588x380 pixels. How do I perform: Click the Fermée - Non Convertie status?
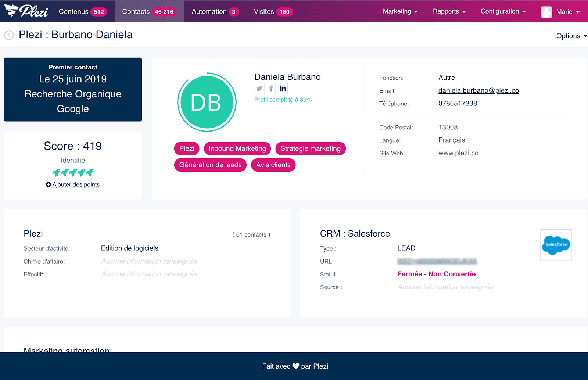pos(437,274)
